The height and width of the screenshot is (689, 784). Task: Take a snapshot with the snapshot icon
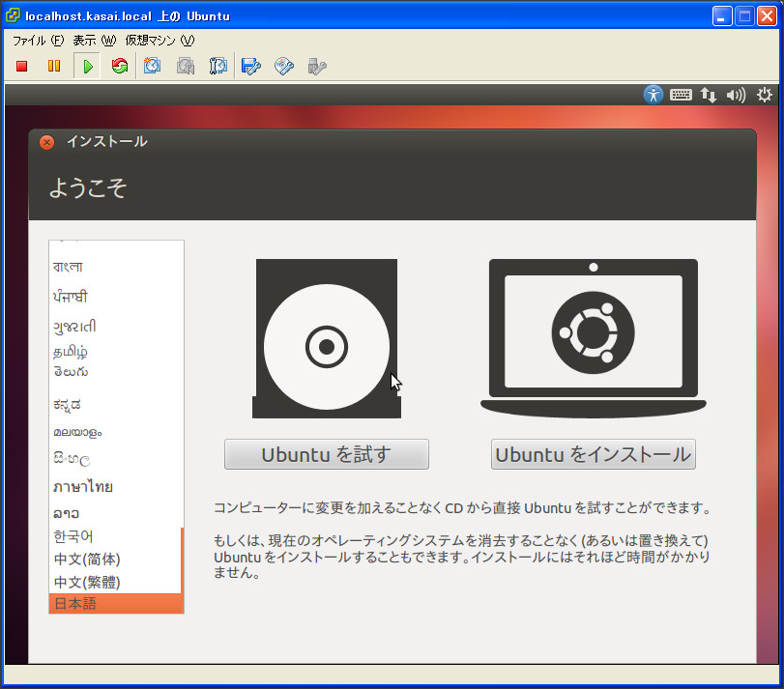(x=153, y=66)
